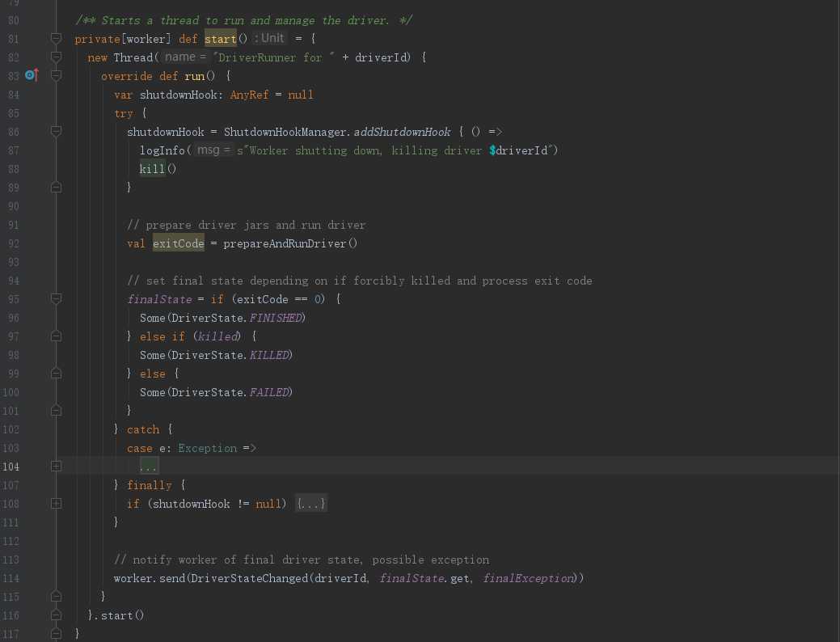Screen dimensions: 840x642
Task: Click 'FINISHED' constant on line 96
Action: coord(276,318)
